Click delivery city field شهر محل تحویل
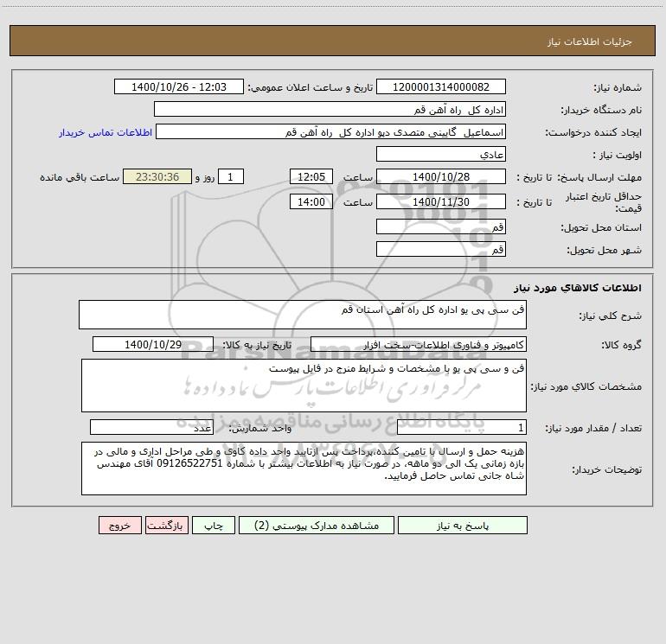666x644 pixels. click(x=441, y=249)
